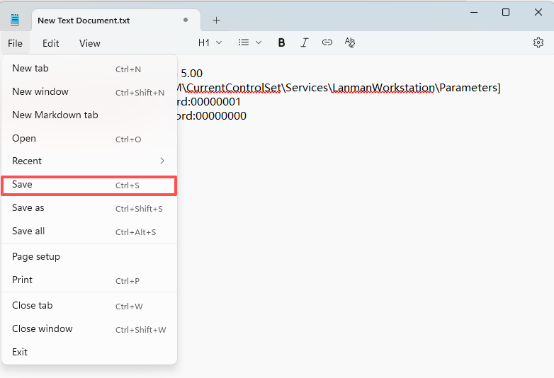
Task: Click Save in File menu
Action: click(89, 185)
